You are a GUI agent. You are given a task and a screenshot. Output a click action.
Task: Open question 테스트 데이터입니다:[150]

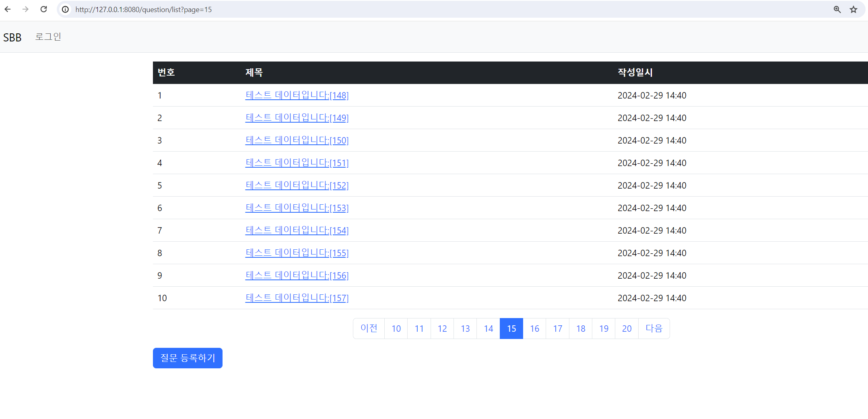click(297, 140)
